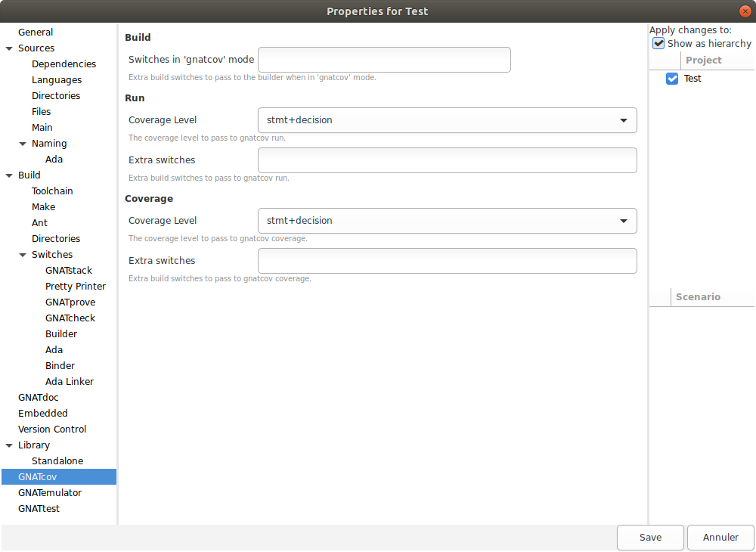This screenshot has height=552, width=756.
Task: Select Dependencies in the sidebar
Action: (64, 64)
